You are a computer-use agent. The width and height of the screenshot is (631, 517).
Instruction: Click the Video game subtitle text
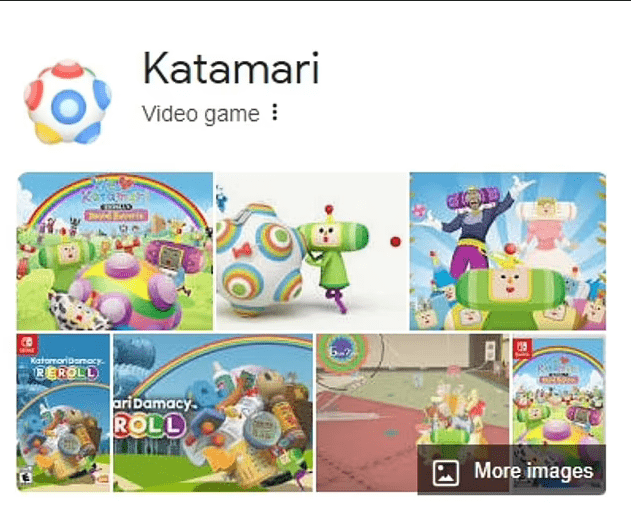pos(201,114)
